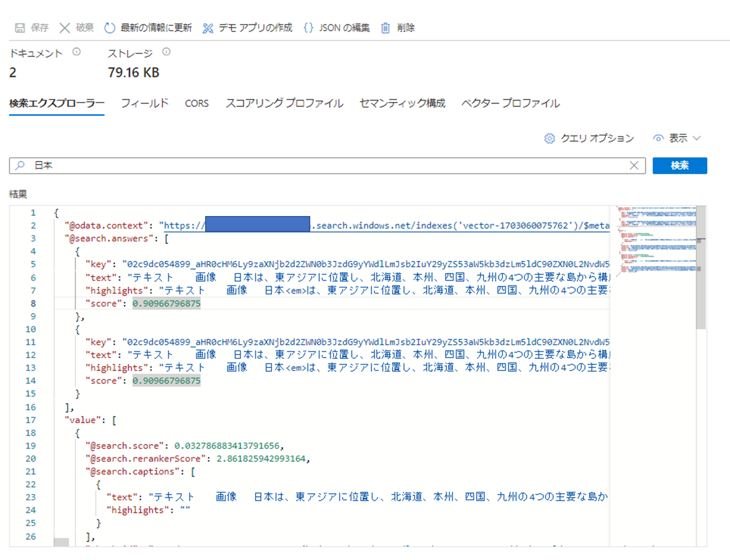Click the horizontal scrollbar thumb at results bottom

[x=61, y=543]
